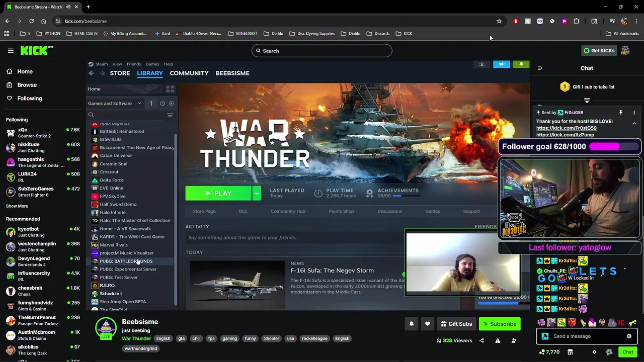The image size is (644, 362).
Task: Open the War Thunder Community Hub link
Action: [x=288, y=212]
